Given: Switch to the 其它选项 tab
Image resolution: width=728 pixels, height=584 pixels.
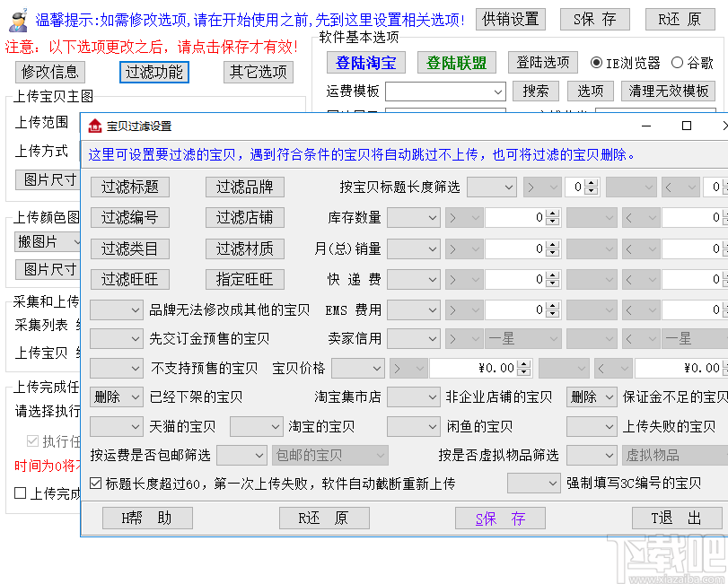Looking at the screenshot, I should click(x=259, y=73).
